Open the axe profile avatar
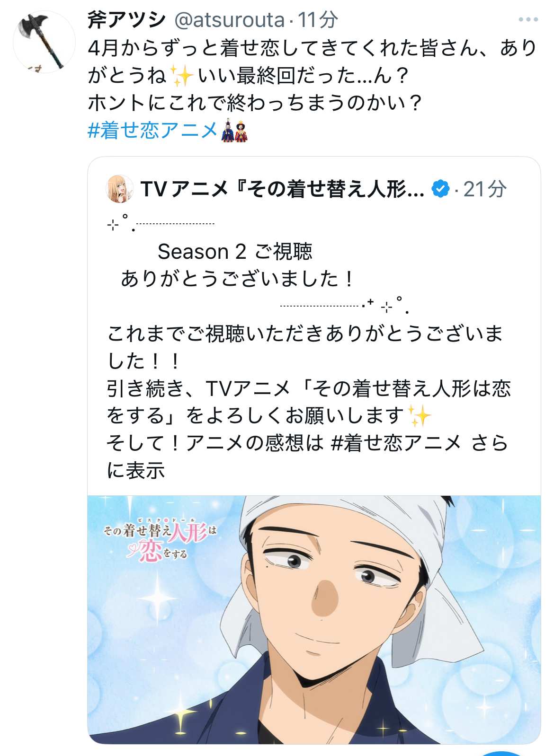 (x=44, y=42)
